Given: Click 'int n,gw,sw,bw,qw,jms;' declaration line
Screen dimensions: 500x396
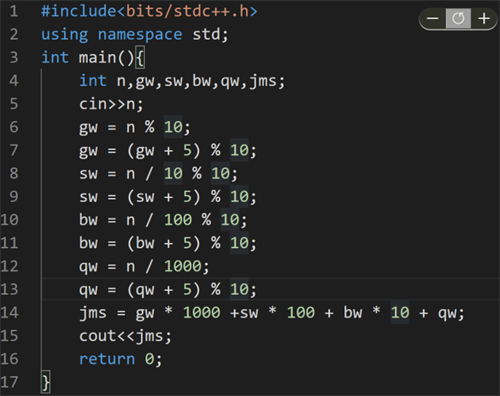Looking at the screenshot, I should 182,81.
